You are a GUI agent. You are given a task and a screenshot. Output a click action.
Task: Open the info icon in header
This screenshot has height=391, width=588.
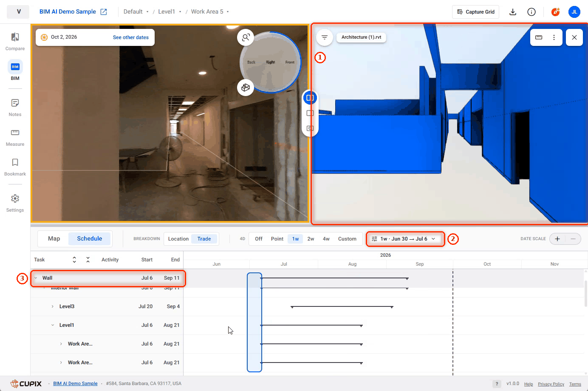point(531,12)
